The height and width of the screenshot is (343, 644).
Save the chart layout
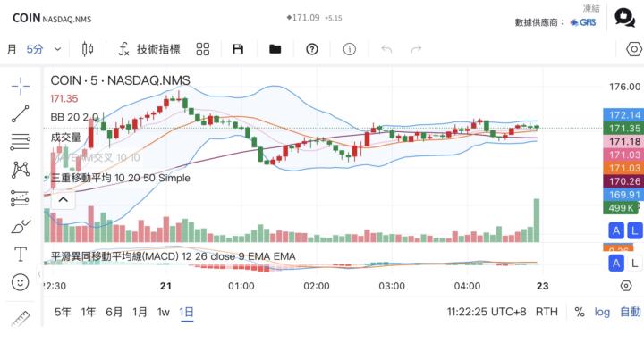point(238,49)
